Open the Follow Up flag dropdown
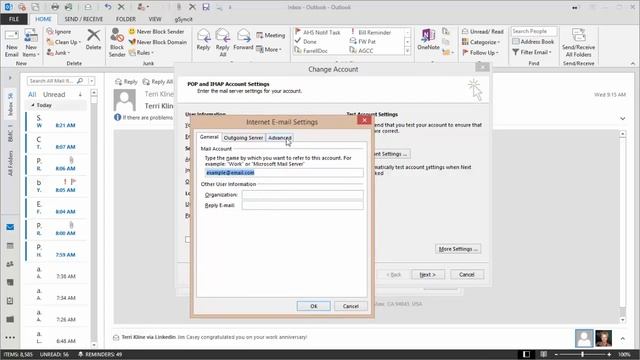This screenshot has width=640, height=360. click(x=480, y=53)
